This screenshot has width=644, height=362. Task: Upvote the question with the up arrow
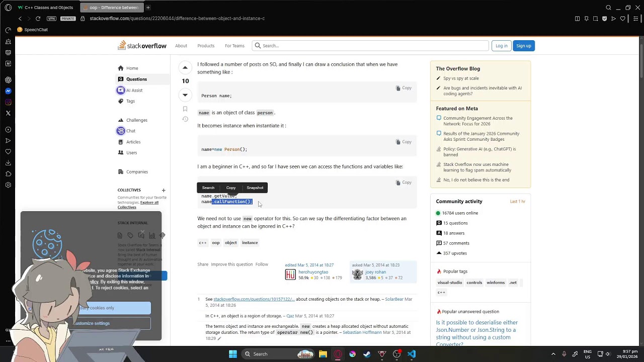tap(185, 67)
